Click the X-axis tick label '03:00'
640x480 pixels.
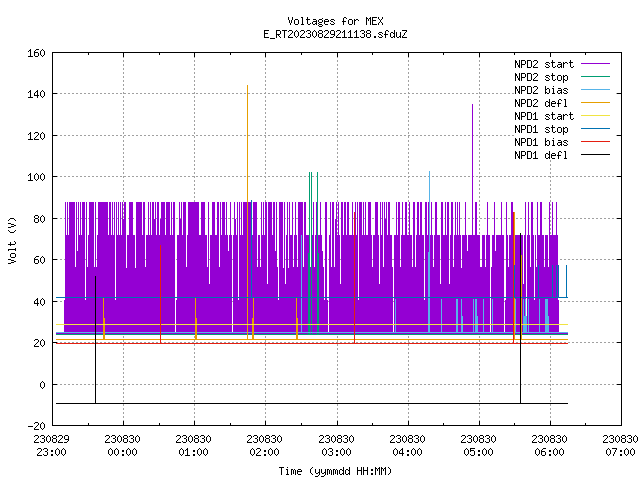336,453
